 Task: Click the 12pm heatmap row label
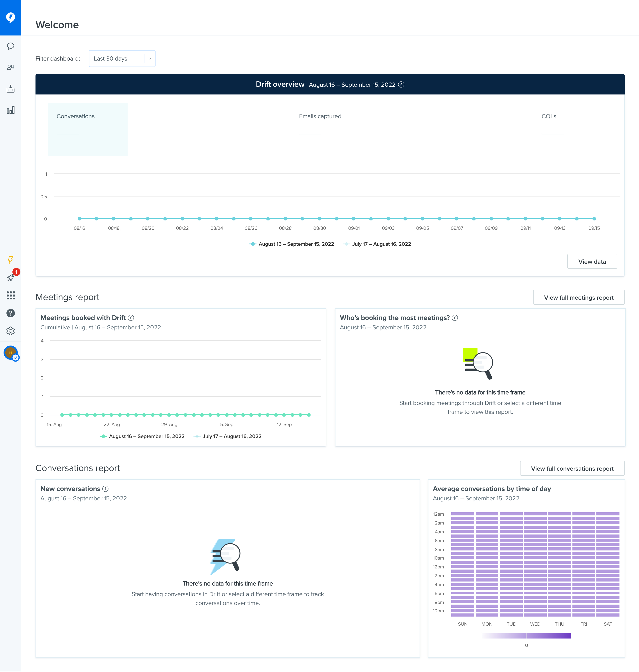pyautogui.click(x=438, y=567)
